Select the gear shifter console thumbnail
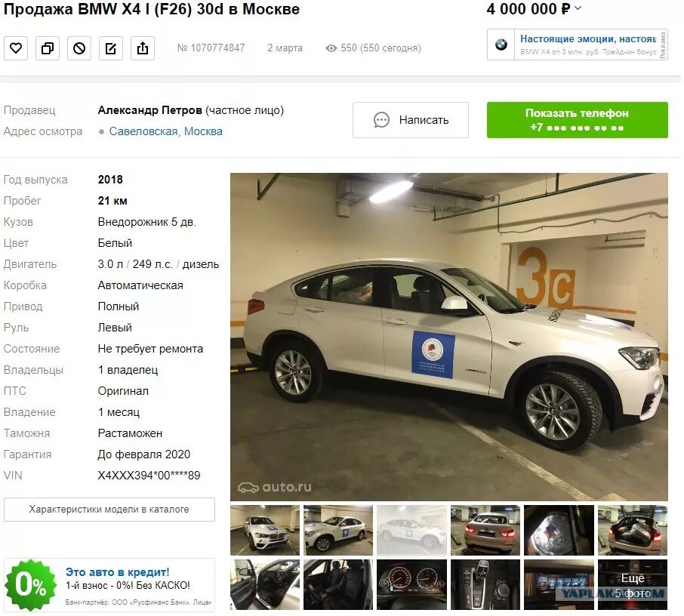The height and width of the screenshot is (616, 684). [x=485, y=584]
